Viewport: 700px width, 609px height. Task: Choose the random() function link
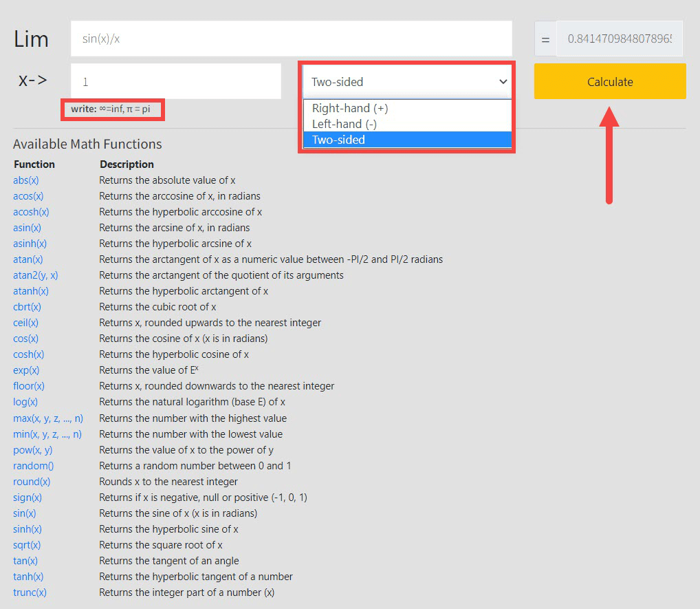[33, 466]
